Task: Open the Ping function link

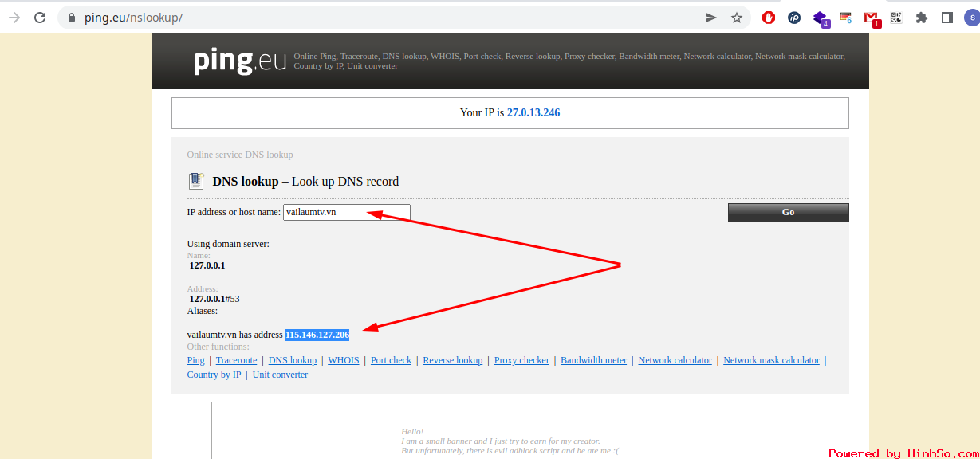Action: pos(195,360)
